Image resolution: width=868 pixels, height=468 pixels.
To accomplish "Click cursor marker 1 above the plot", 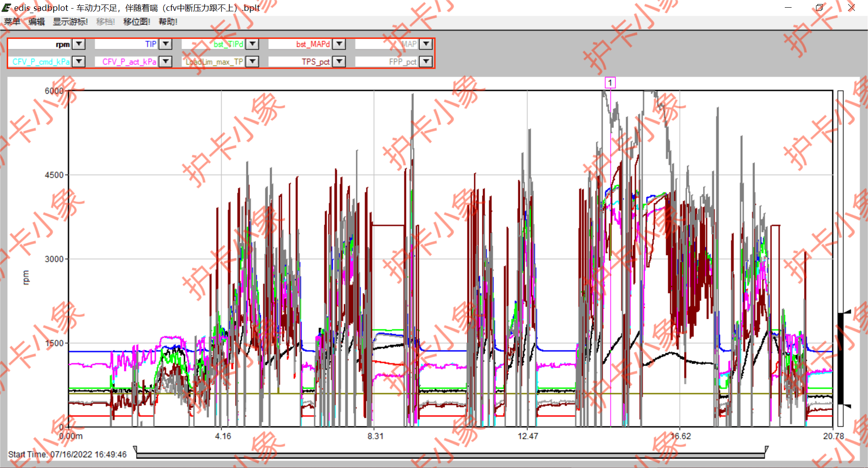I will coord(610,83).
